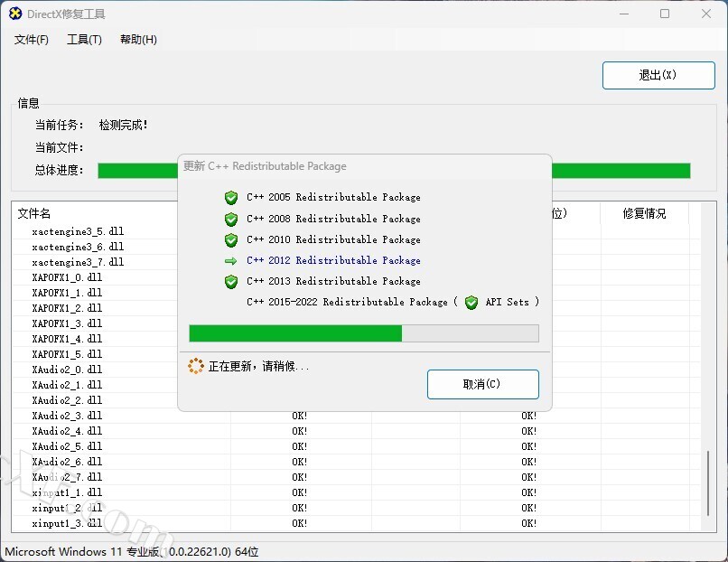Select the XAPOFX1_2.dll row
Screen dimensions: 728x562
356,308
